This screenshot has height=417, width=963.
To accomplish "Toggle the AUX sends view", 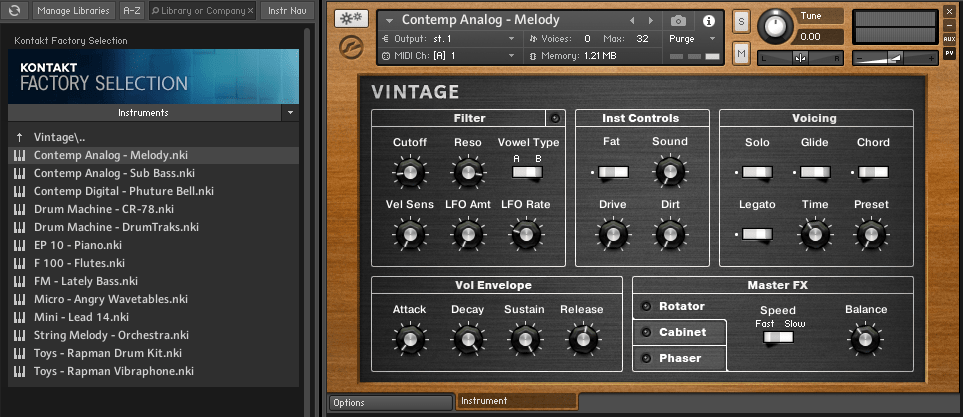I will (949, 39).
